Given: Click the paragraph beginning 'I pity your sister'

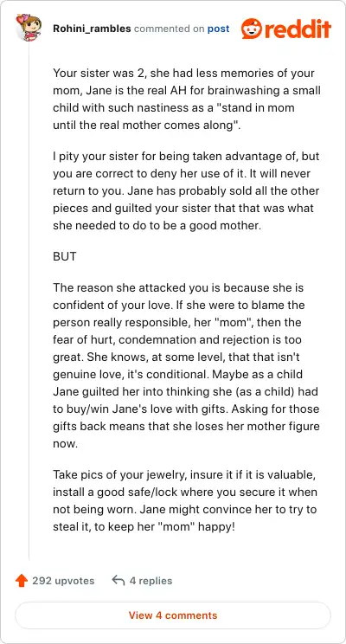Looking at the screenshot, I should coord(186,191).
